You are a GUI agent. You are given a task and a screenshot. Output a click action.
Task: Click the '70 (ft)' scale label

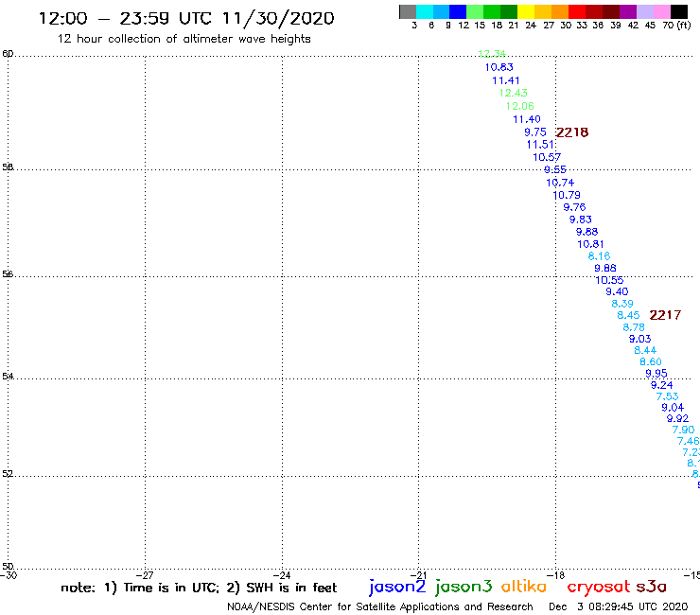tap(676, 26)
